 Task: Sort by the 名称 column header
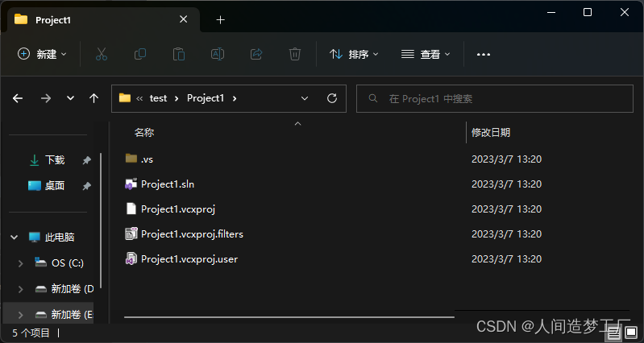(144, 133)
